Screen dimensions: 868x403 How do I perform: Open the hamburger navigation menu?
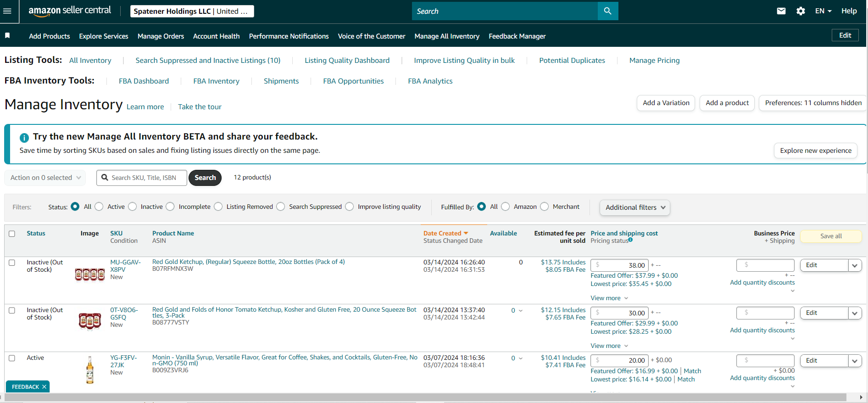click(7, 11)
